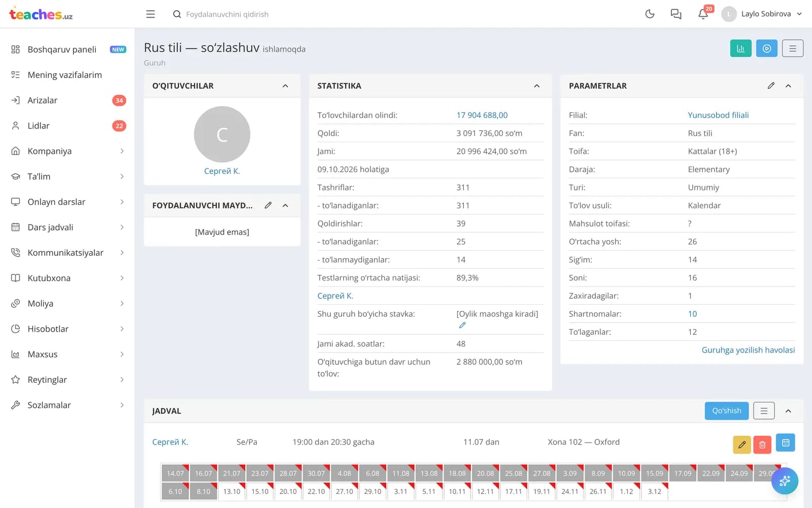Expand Moliya sidebar menu
The width and height of the screenshot is (812, 508).
67,303
